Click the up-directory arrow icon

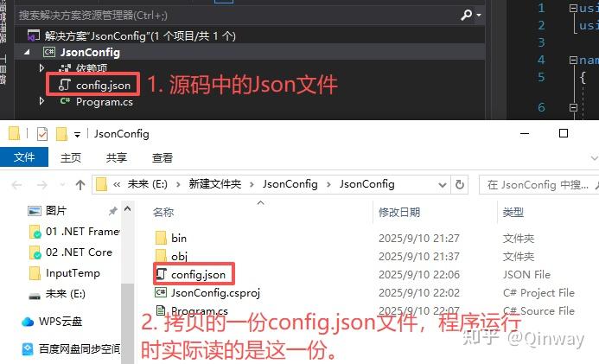click(x=80, y=185)
